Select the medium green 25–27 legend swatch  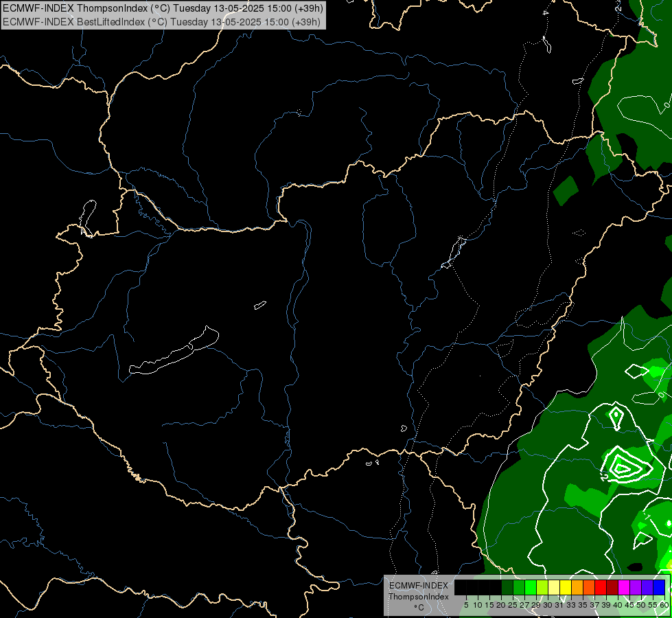point(519,587)
